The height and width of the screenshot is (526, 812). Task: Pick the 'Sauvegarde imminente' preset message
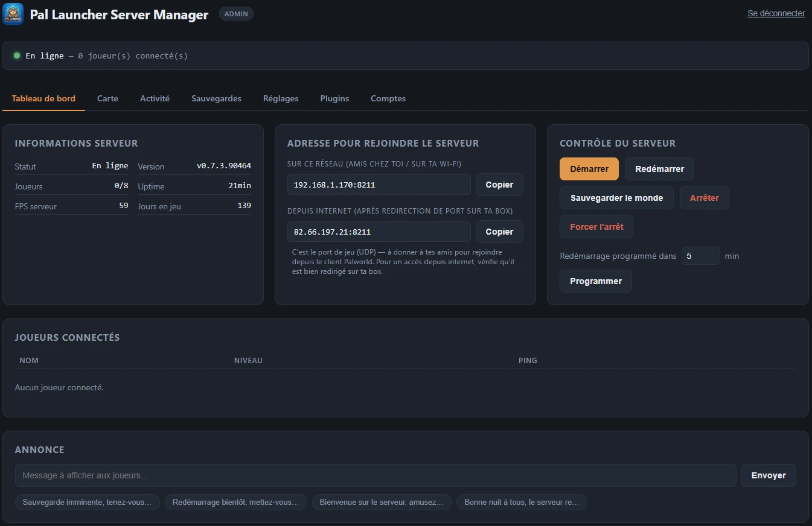(88, 502)
